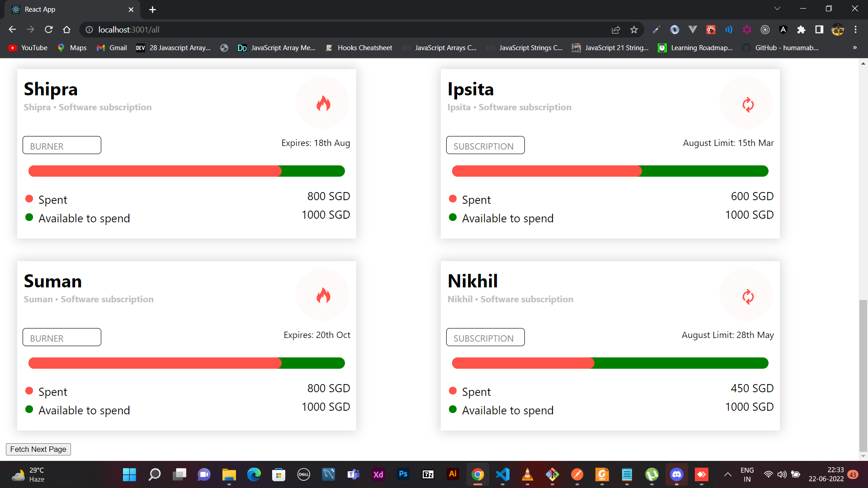Click the bookmark star in the address bar
This screenshot has height=488, width=868.
point(634,29)
